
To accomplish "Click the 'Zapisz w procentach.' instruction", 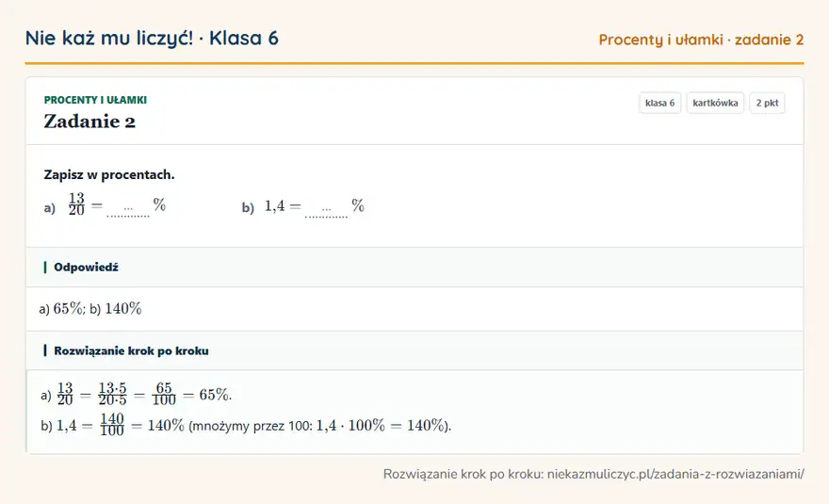I will point(109,174).
